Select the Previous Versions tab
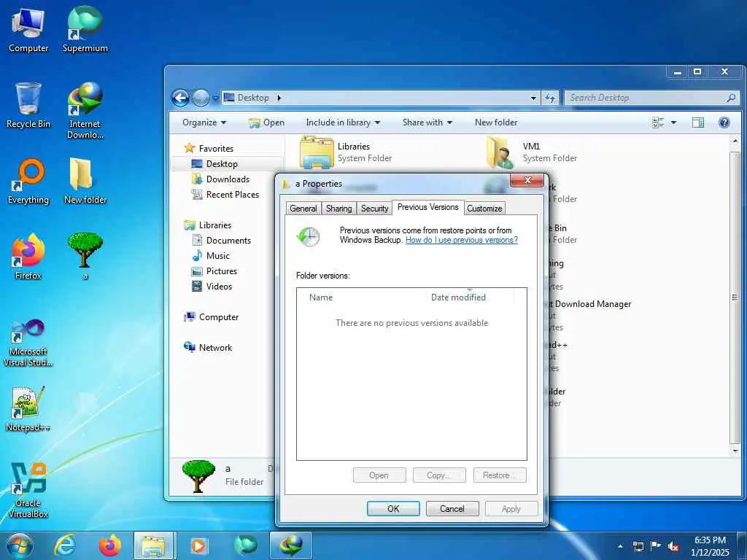747x560 pixels. (x=427, y=207)
